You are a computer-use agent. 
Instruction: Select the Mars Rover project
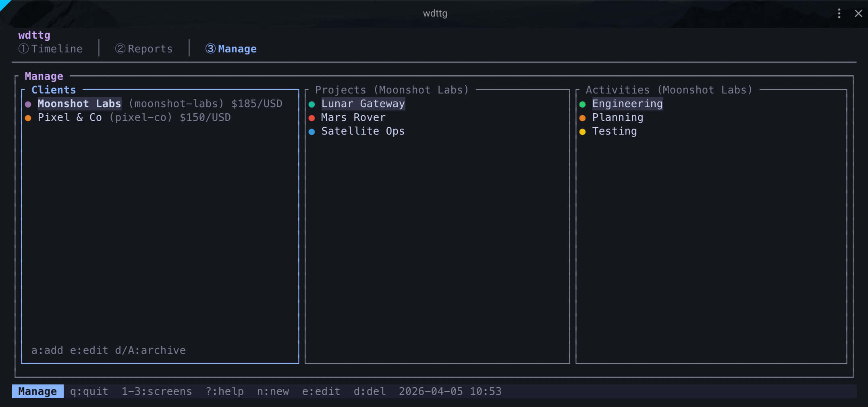[353, 117]
